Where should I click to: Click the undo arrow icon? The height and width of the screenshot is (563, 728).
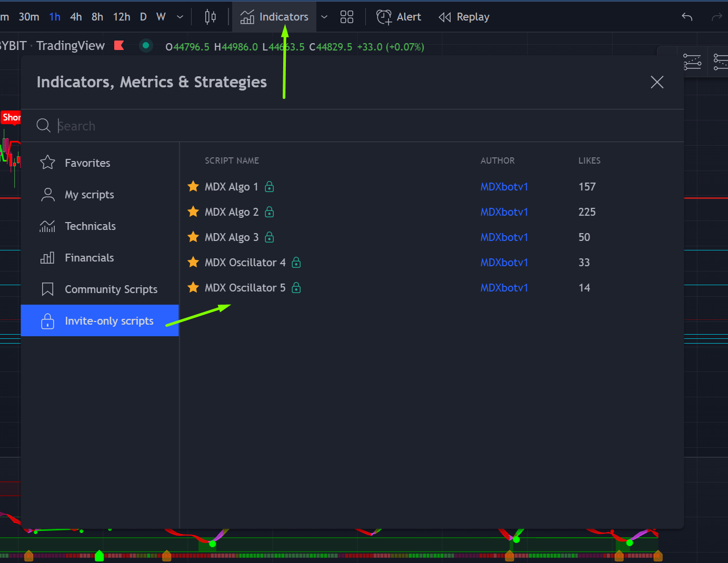686,16
